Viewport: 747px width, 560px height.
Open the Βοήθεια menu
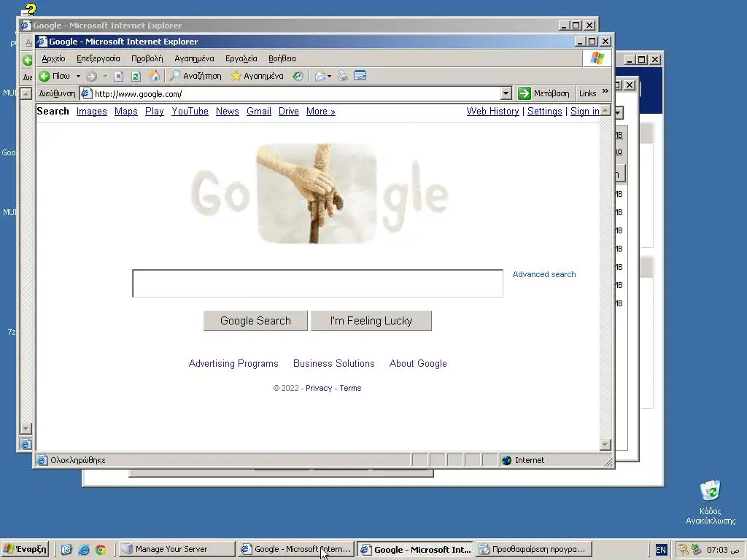click(282, 58)
